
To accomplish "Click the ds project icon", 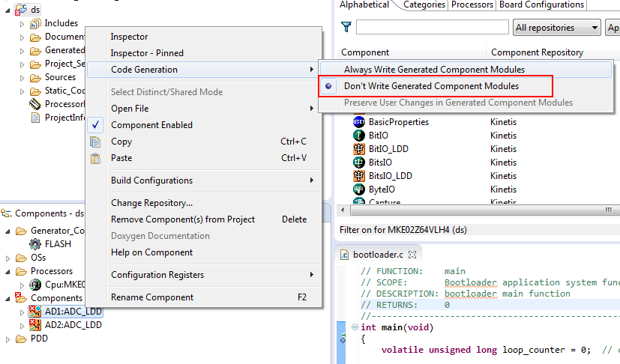I will (22, 9).
